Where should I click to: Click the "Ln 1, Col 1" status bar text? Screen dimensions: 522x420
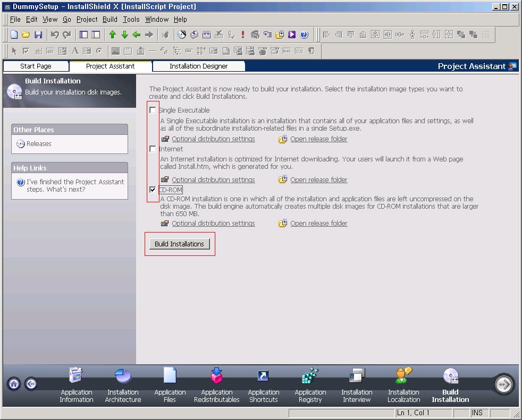coord(413,413)
